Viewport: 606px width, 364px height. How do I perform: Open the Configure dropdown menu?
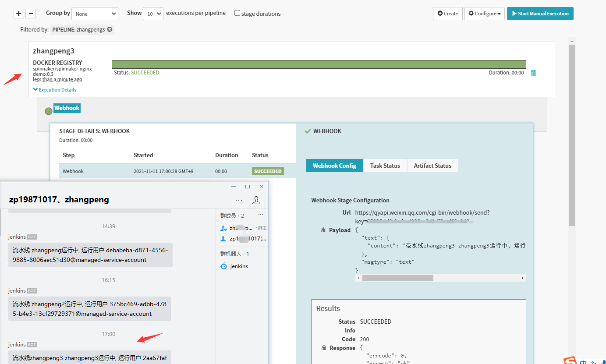(485, 14)
